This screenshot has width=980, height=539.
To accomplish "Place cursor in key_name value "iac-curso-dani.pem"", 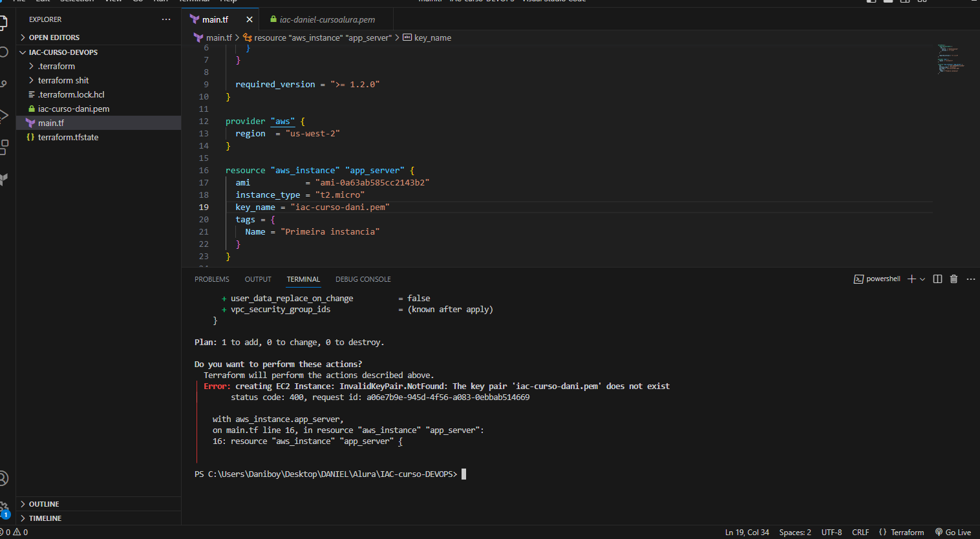I will [x=340, y=207].
